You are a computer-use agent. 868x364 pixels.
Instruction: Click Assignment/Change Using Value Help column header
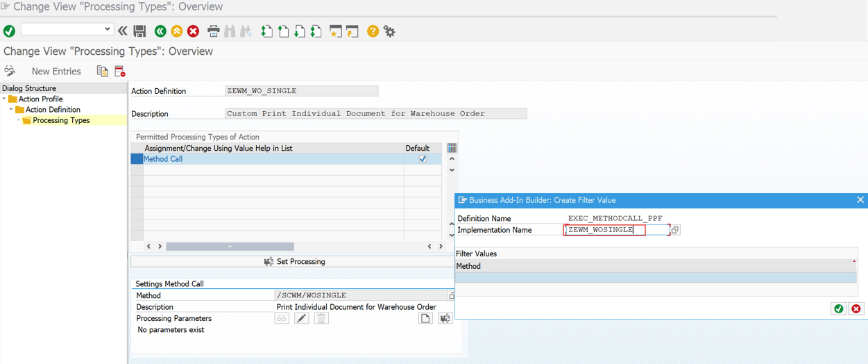pyautogui.click(x=273, y=148)
